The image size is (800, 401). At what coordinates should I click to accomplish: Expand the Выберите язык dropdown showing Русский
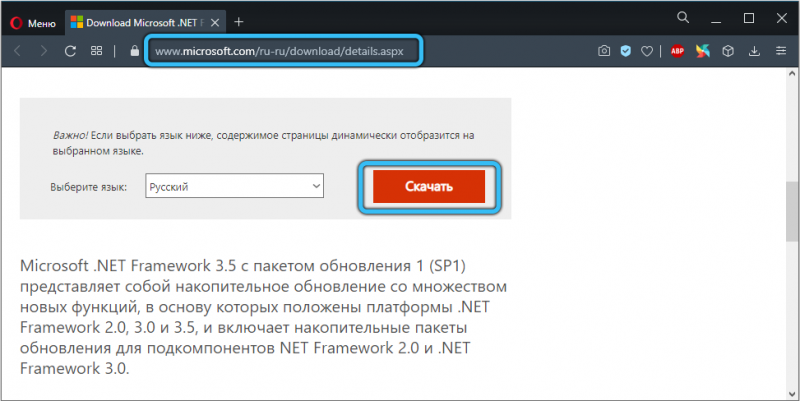[234, 186]
